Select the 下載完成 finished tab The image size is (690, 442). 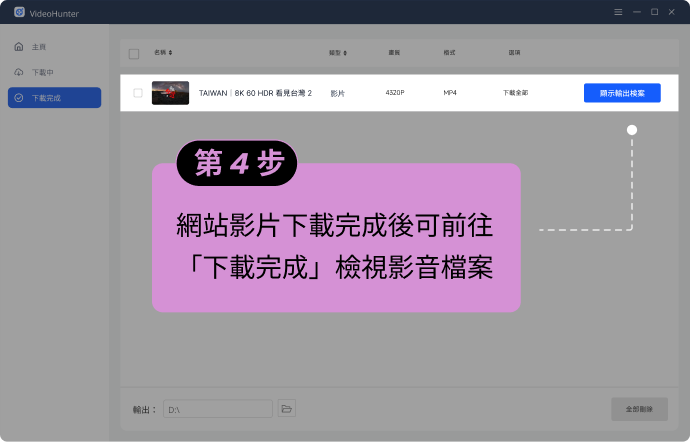[x=55, y=98]
